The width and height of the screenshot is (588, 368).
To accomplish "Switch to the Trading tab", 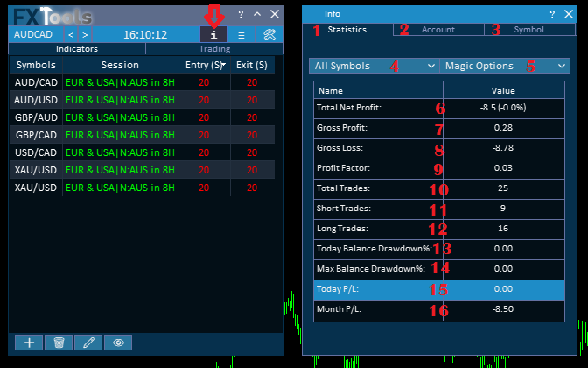I will (x=214, y=49).
